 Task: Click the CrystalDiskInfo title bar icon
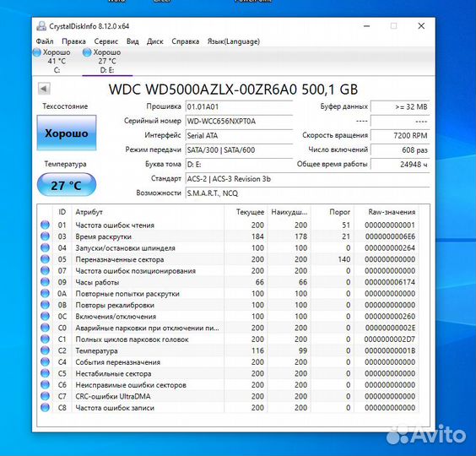tap(41, 26)
